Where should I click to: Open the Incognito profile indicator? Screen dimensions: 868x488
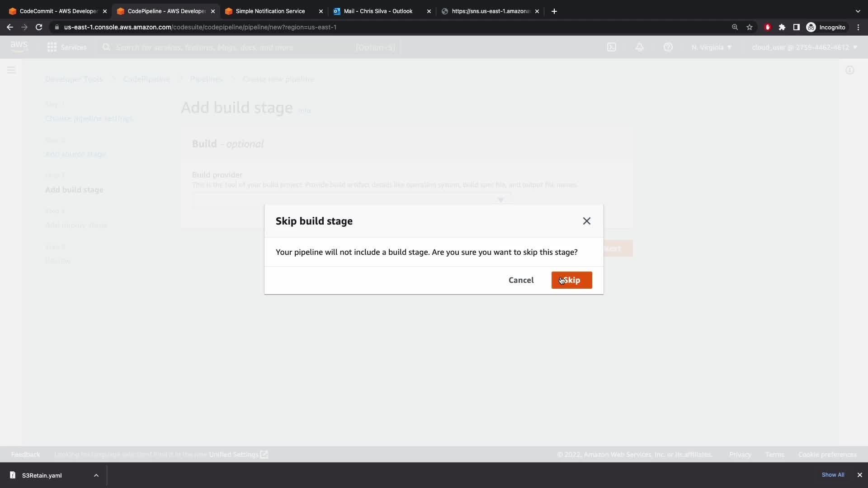coord(826,27)
